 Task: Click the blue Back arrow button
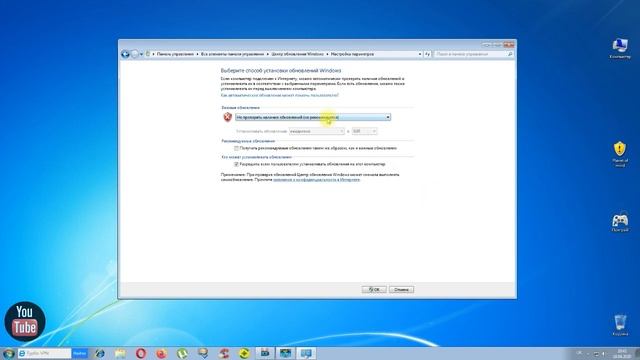point(125,54)
